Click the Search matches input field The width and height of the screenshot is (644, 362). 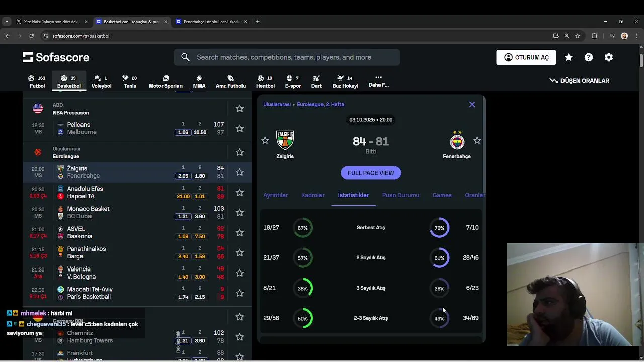click(287, 57)
